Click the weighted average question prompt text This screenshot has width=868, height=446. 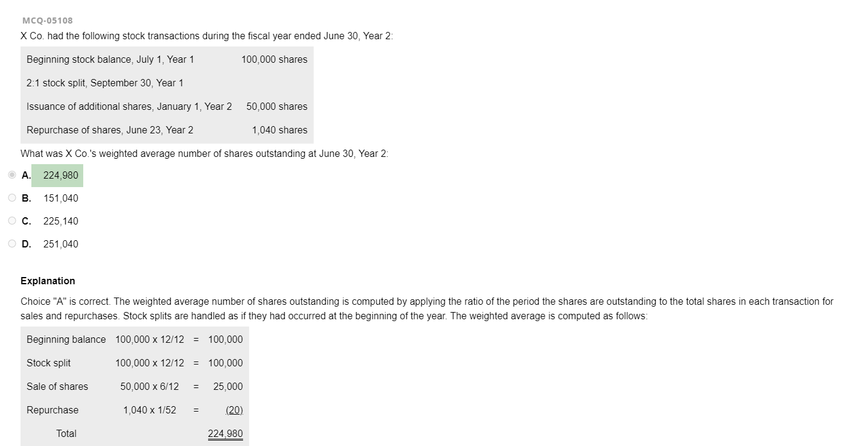[204, 153]
